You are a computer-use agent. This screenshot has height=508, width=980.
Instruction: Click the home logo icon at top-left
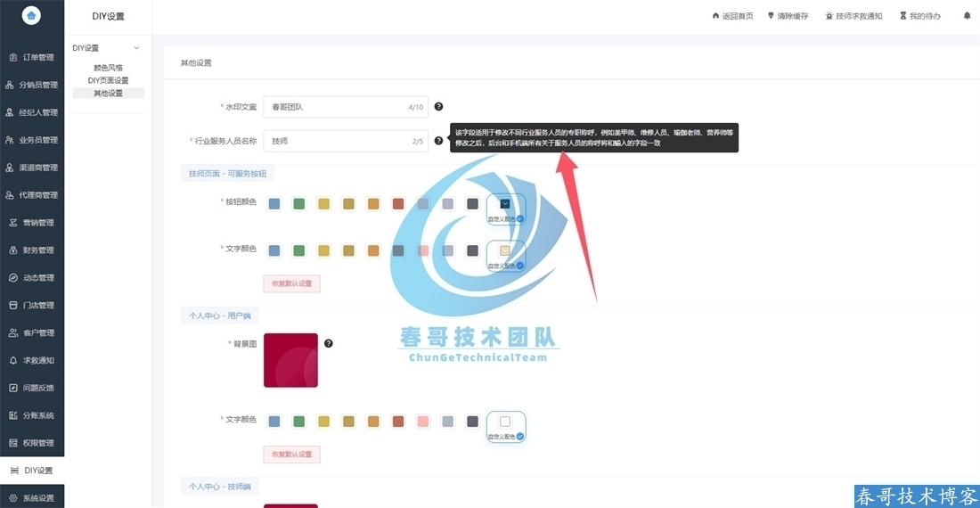coord(32,15)
